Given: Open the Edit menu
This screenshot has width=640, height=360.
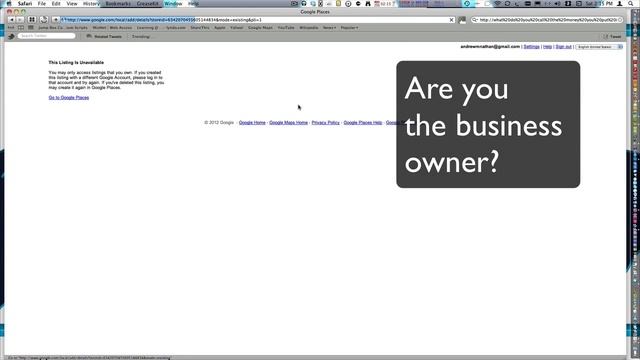Looking at the screenshot, I should pyautogui.click(x=56, y=3).
